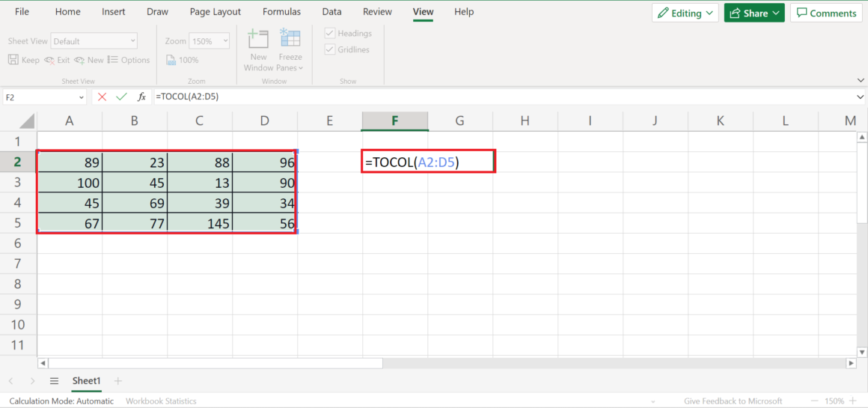Open the Formulas ribbon tab
This screenshot has height=408, width=868.
[x=281, y=12]
